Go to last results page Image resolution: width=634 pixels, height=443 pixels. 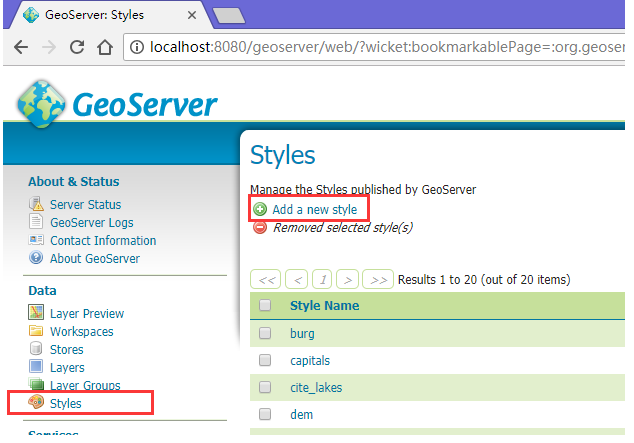(378, 279)
